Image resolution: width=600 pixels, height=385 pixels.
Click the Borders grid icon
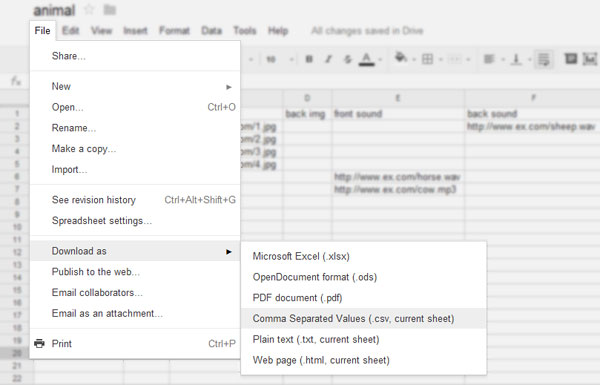tap(427, 59)
